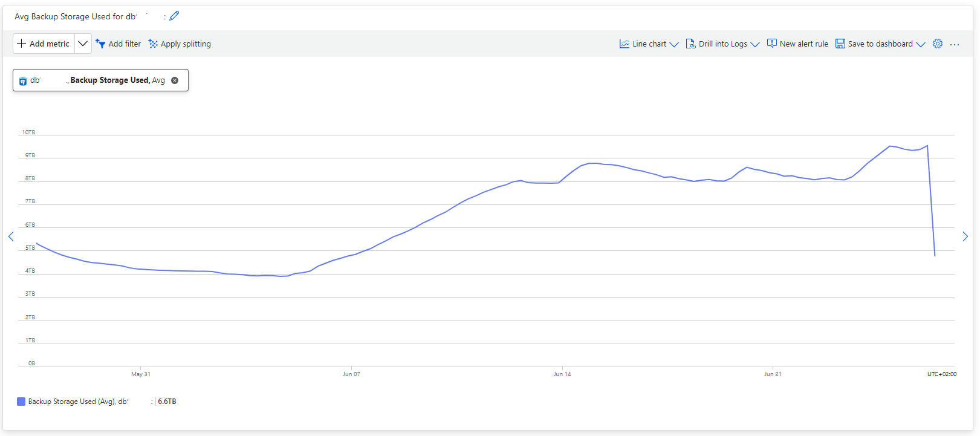
Task: Click the Add metric button
Action: tap(44, 44)
